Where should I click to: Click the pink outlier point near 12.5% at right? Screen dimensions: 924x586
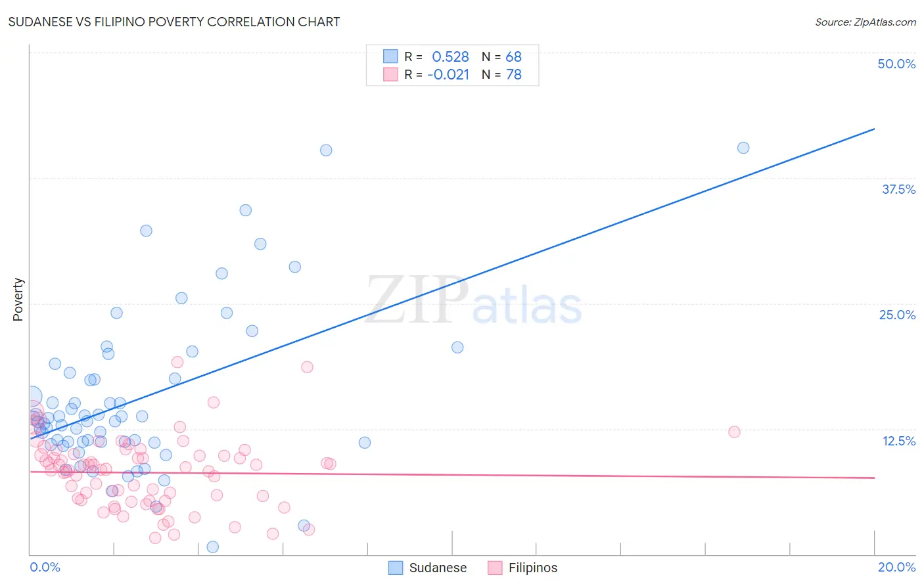pos(734,432)
